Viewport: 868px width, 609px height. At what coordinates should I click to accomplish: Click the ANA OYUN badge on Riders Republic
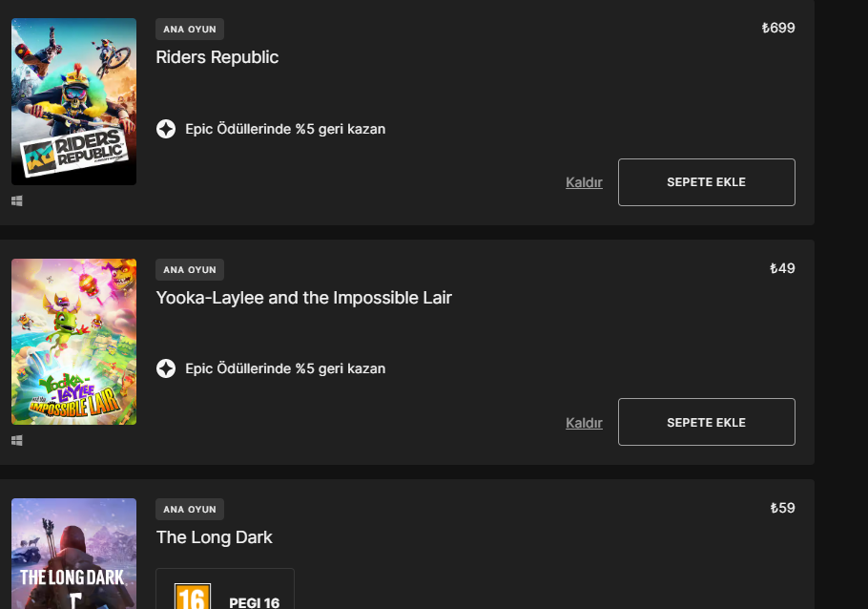pyautogui.click(x=189, y=29)
